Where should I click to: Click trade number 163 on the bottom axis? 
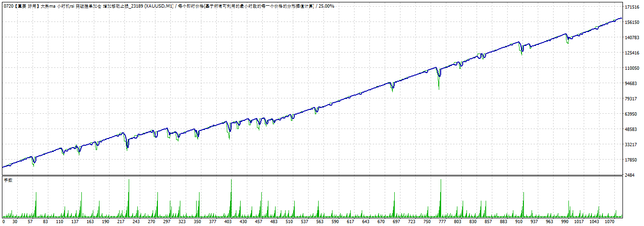90,222
